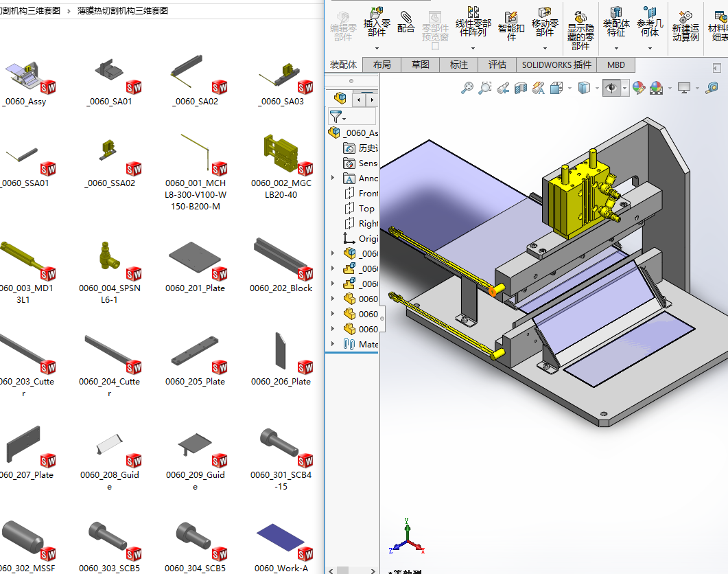
Task: Open dropdown arrow under 插入零部件
Action: coord(377,48)
